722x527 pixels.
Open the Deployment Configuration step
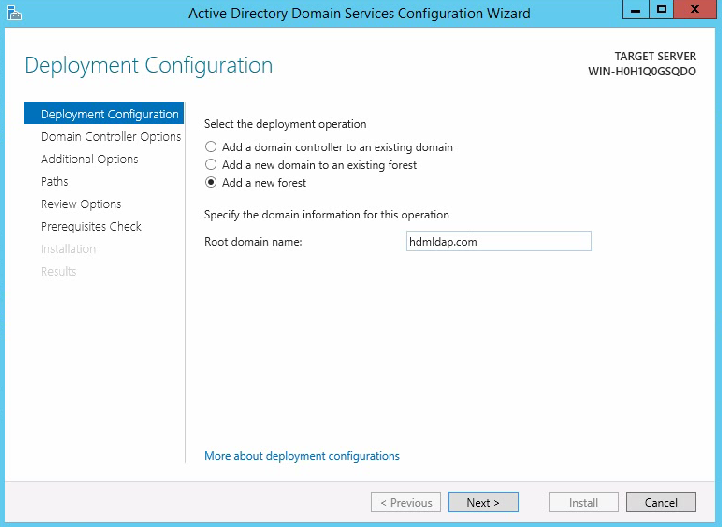click(104, 114)
